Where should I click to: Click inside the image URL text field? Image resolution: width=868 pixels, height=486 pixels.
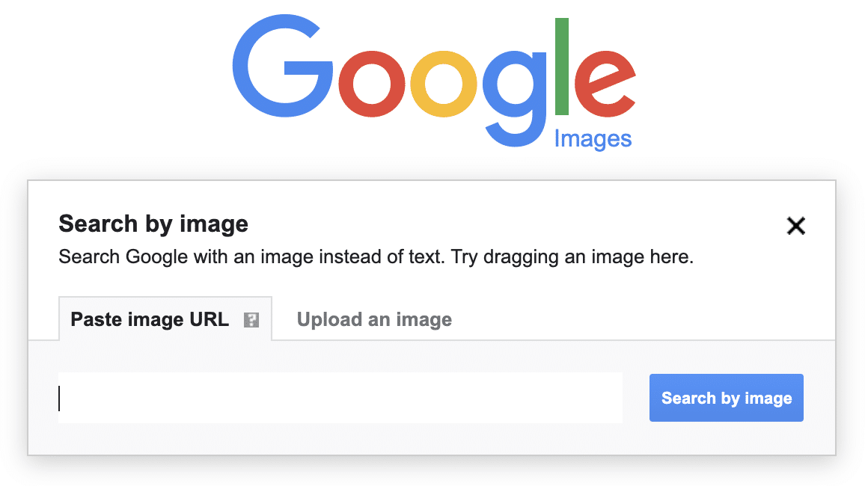pos(340,398)
